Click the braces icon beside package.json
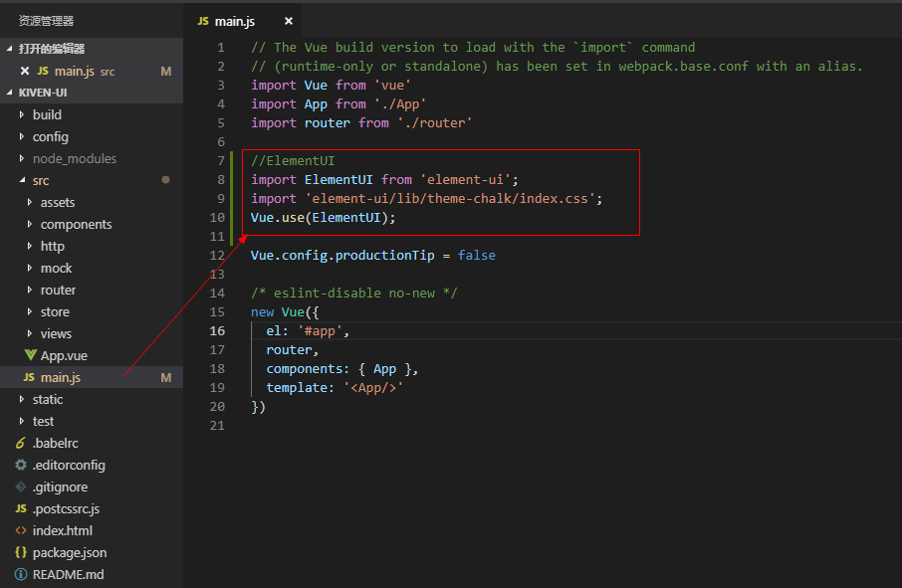 click(21, 552)
